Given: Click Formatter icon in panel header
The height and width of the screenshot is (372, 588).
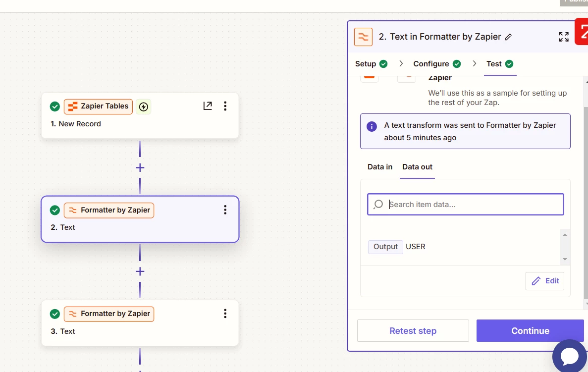Looking at the screenshot, I should [x=364, y=37].
